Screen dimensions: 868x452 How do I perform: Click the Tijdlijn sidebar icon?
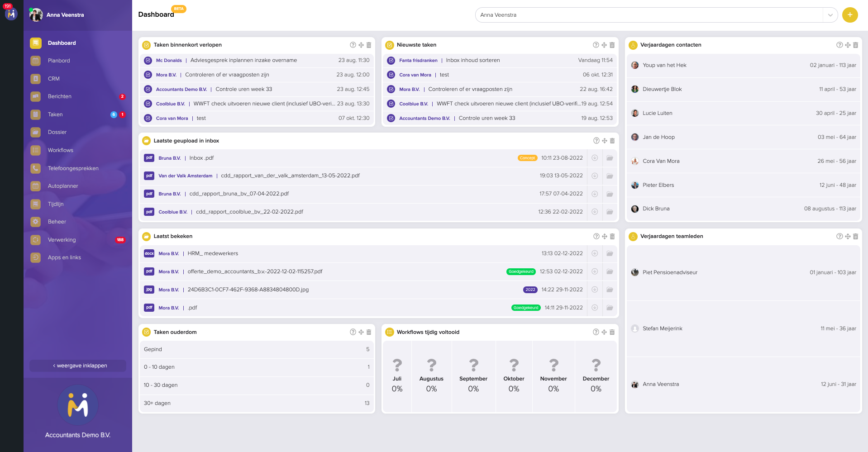tap(36, 204)
